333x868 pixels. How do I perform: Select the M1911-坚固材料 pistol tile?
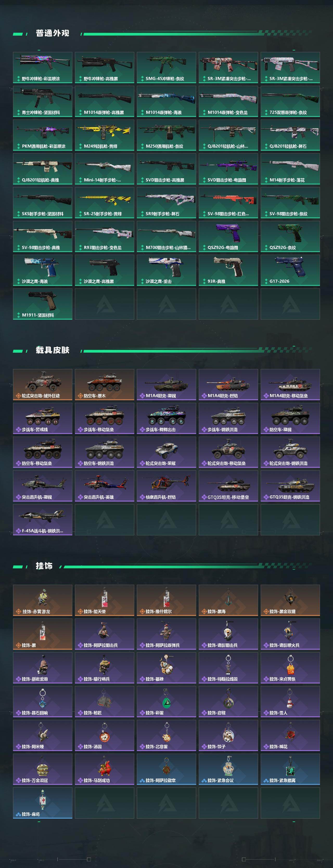42,304
